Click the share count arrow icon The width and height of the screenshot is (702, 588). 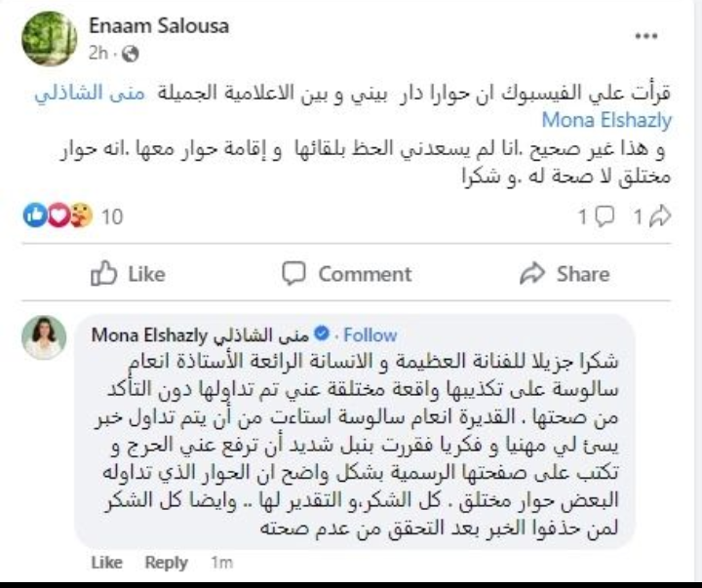[659, 216]
